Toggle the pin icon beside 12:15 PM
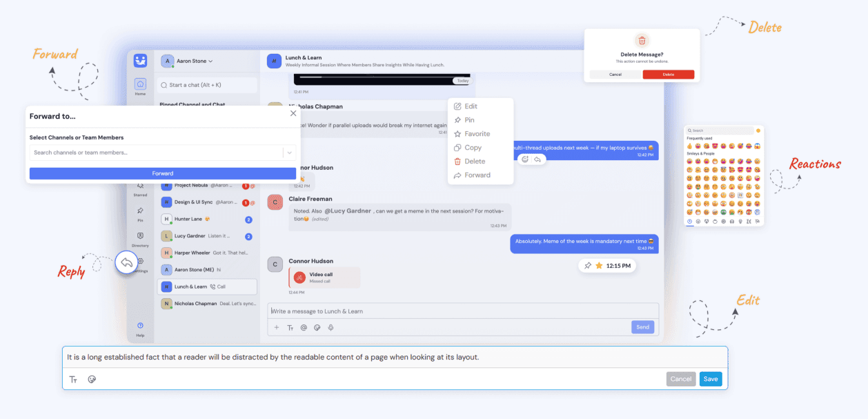The image size is (868, 419). [588, 265]
